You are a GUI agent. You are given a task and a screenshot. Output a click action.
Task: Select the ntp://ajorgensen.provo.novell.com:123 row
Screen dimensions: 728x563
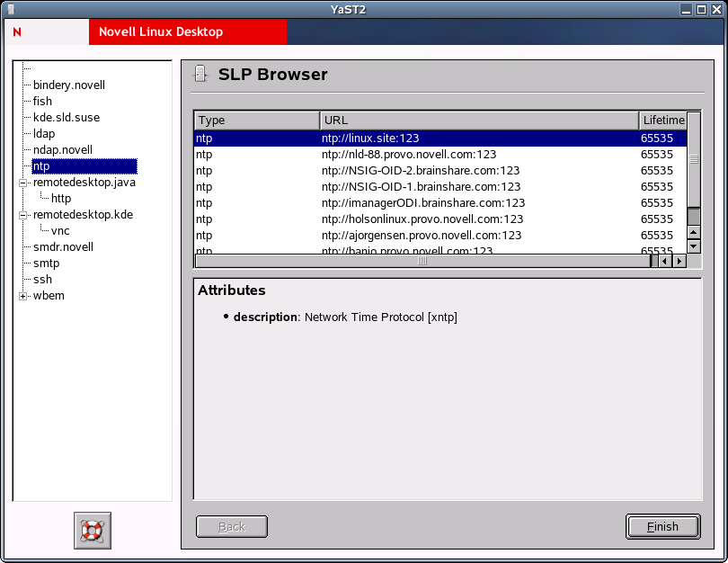pos(440,236)
